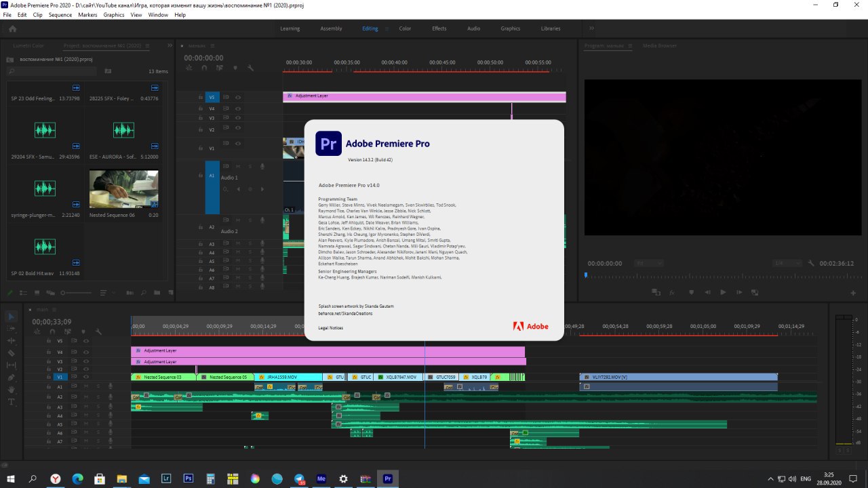Choose the Pen tool
Image resolution: width=868 pixels, height=488 pixels.
(x=12, y=378)
